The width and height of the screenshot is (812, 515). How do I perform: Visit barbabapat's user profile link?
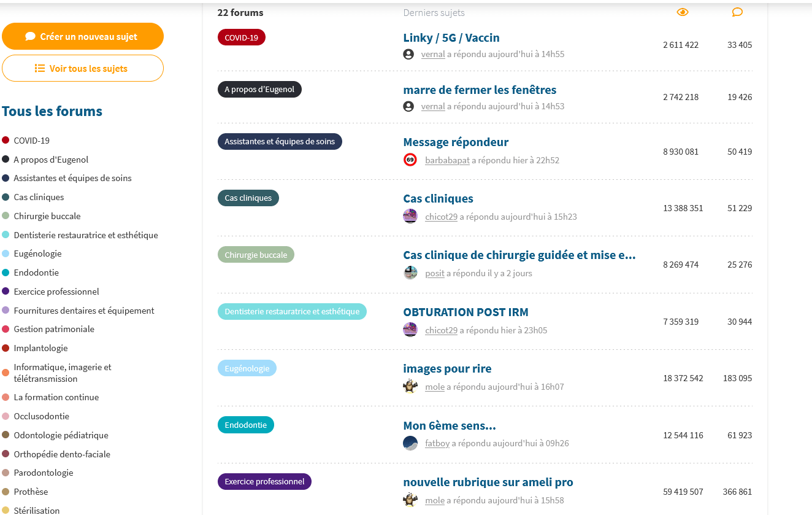click(447, 160)
